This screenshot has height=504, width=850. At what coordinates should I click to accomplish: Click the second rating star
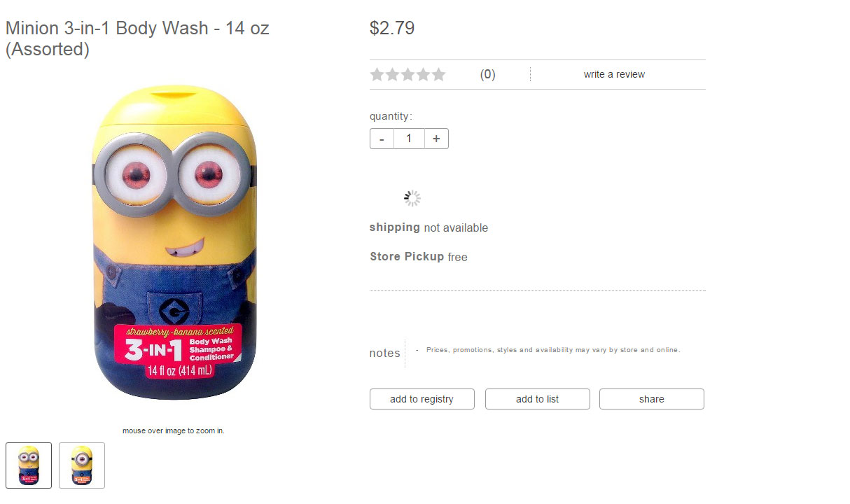tap(393, 75)
